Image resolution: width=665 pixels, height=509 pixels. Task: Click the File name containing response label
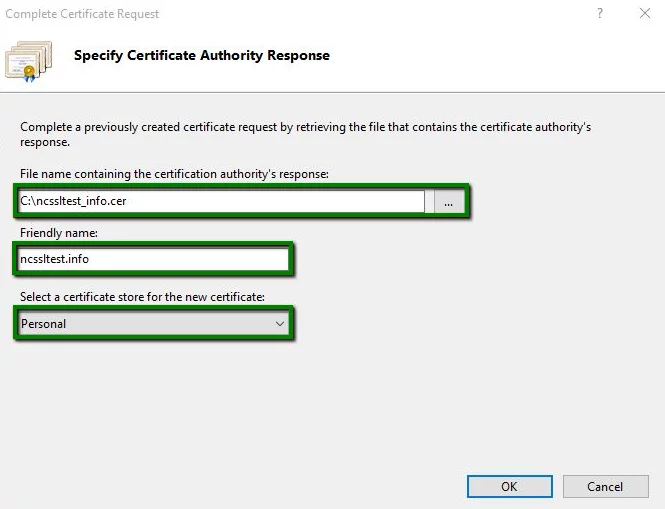pyautogui.click(x=174, y=174)
